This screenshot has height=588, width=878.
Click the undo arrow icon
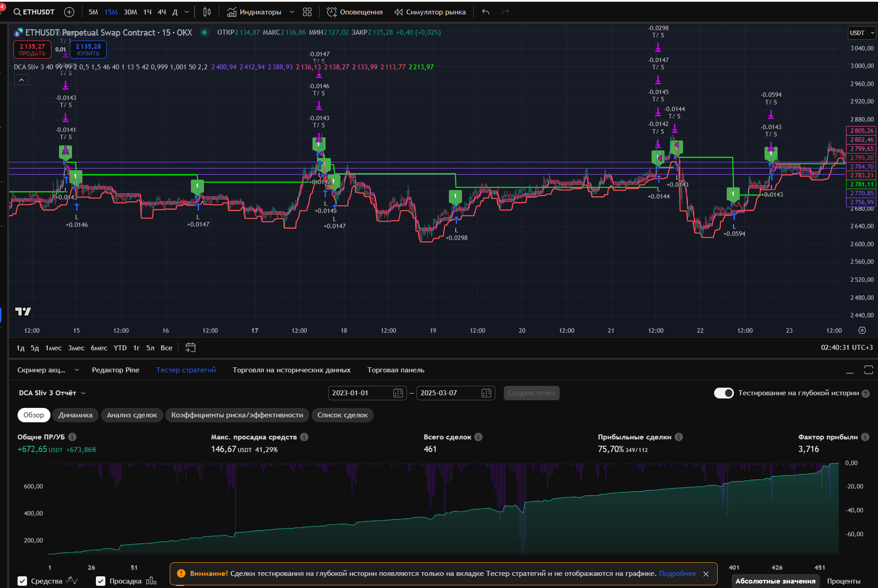tap(485, 12)
